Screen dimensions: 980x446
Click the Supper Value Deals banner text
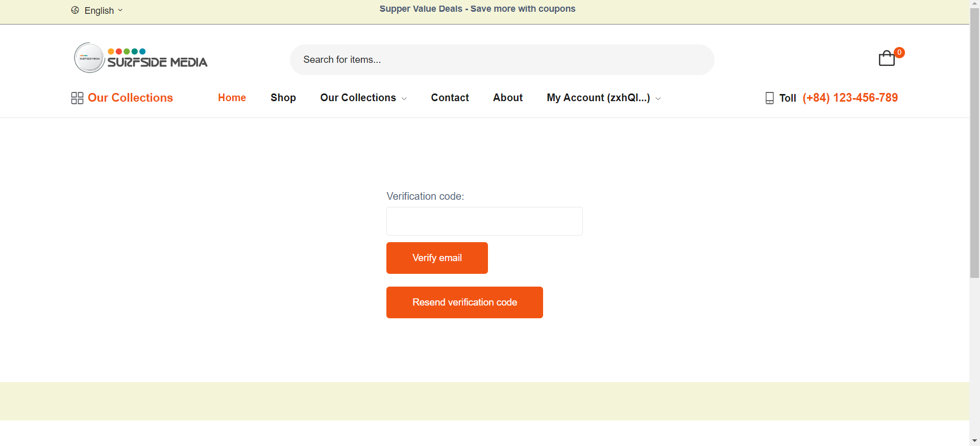[x=477, y=9]
